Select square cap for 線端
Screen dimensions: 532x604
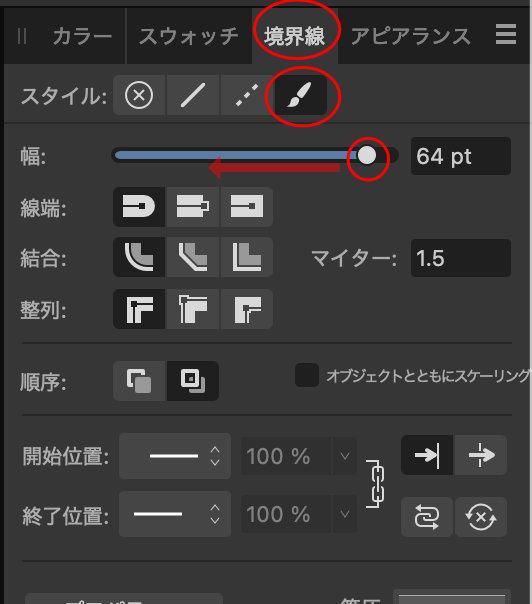[247, 207]
